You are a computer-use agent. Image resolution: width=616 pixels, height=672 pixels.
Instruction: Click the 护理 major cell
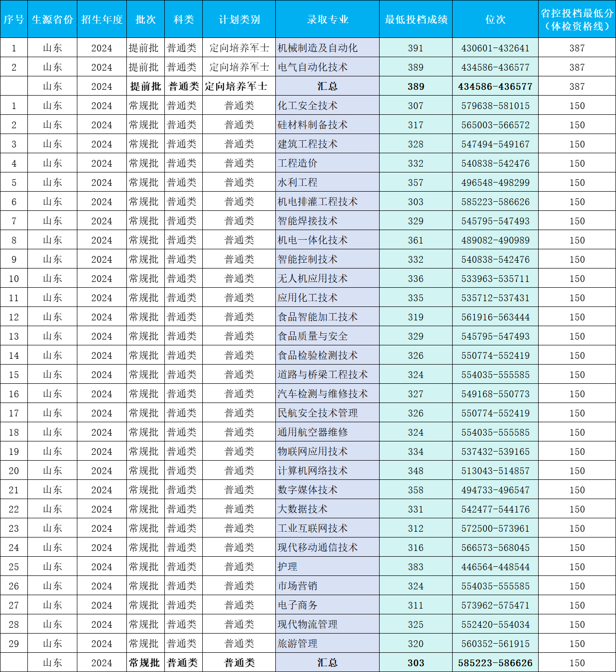click(287, 567)
